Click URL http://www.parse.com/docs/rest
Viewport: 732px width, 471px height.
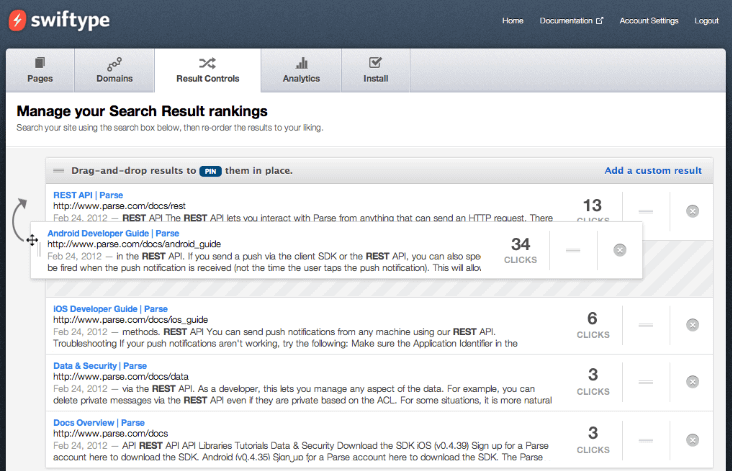click(119, 206)
